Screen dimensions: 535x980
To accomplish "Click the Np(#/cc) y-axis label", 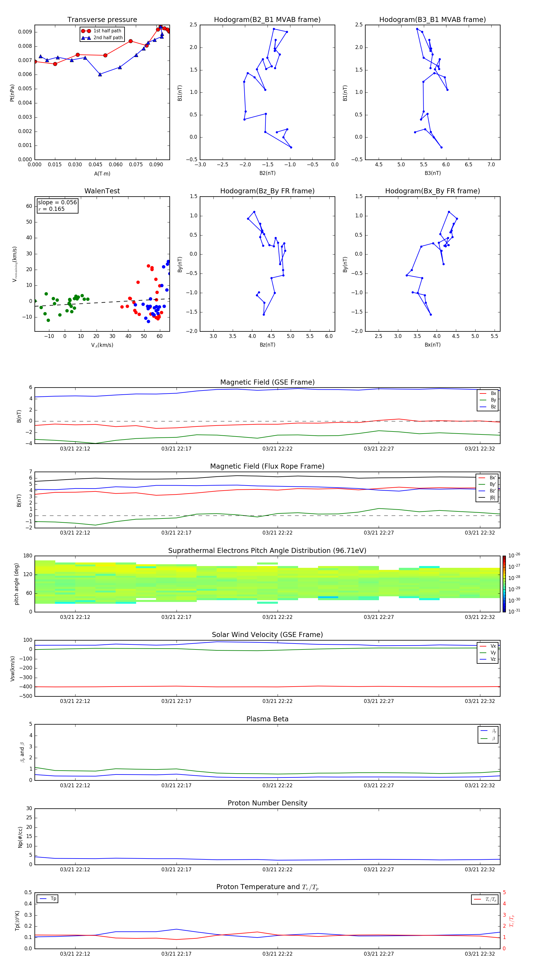I will [20, 837].
